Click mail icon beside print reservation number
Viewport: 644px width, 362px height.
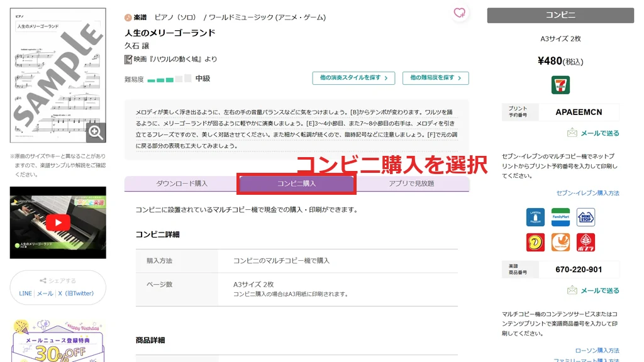[572, 133]
